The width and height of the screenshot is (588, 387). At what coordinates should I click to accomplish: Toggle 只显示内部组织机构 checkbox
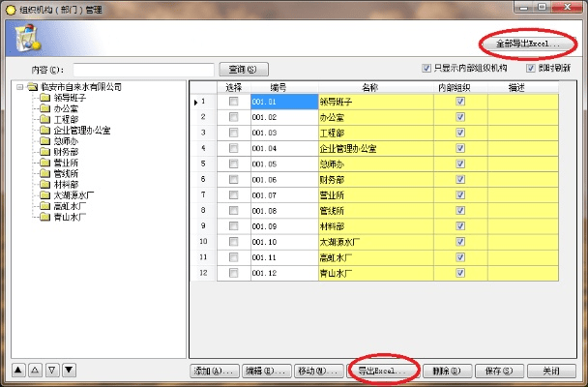426,68
